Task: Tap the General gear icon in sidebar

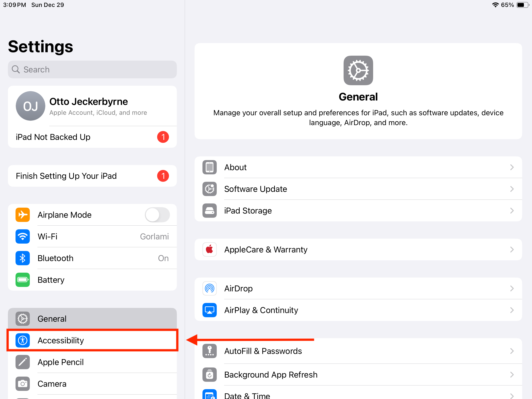Action: pyautogui.click(x=23, y=319)
